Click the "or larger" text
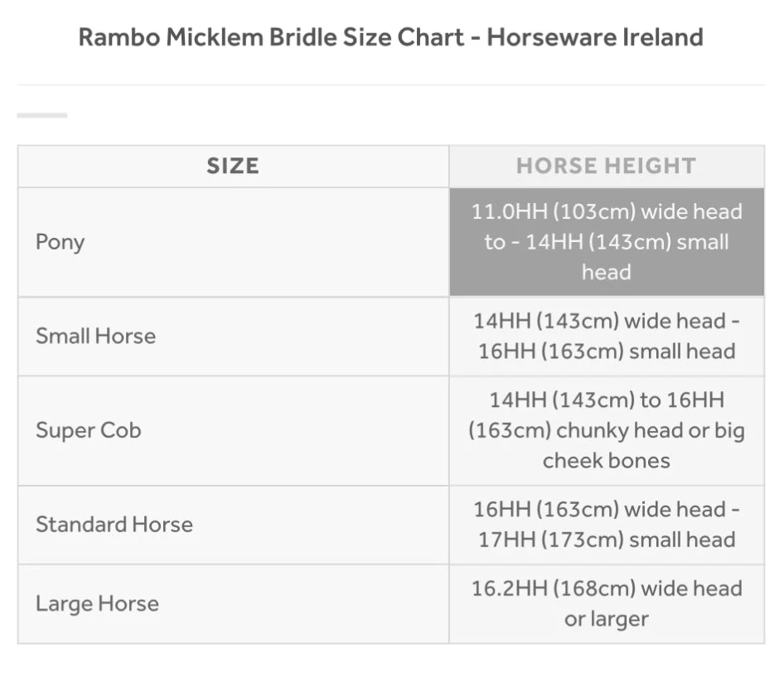Screen dimensions: 784x673 tap(606, 619)
